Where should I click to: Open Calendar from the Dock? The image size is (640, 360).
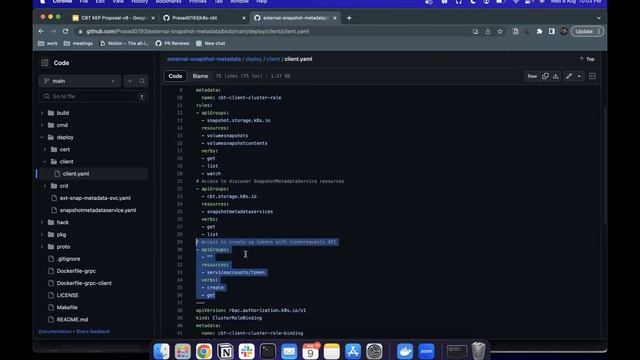click(x=310, y=351)
